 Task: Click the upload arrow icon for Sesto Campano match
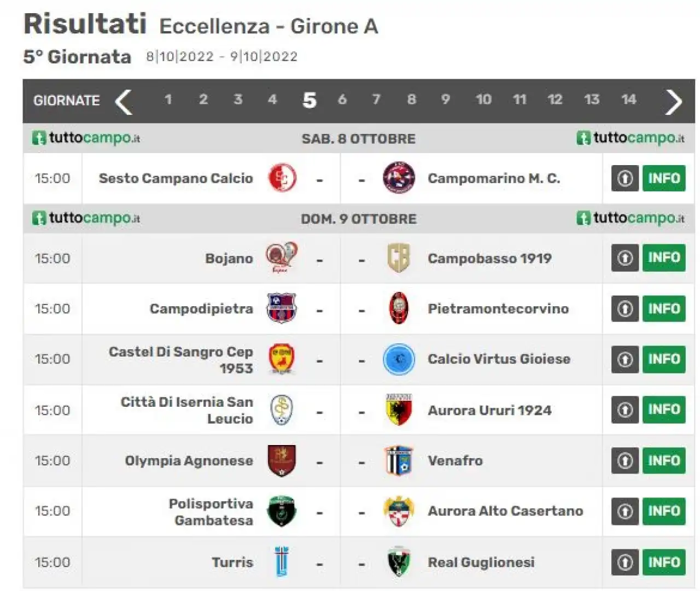coord(625,178)
